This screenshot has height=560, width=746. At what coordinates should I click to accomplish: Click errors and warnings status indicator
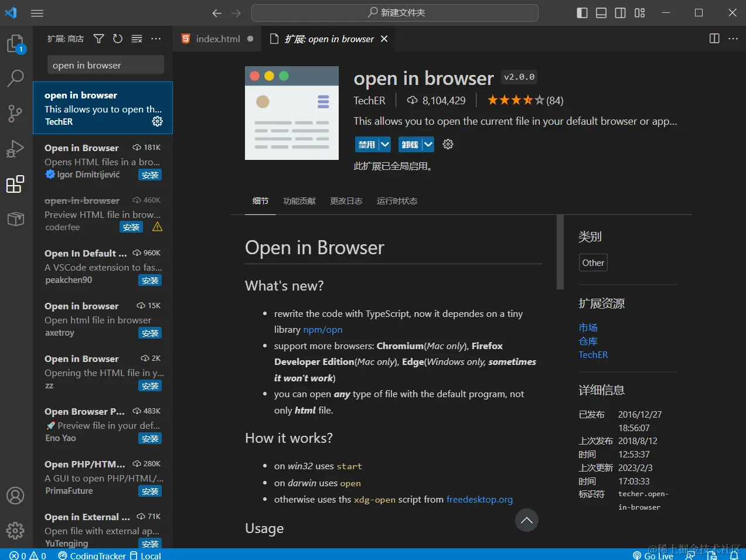coord(28,555)
